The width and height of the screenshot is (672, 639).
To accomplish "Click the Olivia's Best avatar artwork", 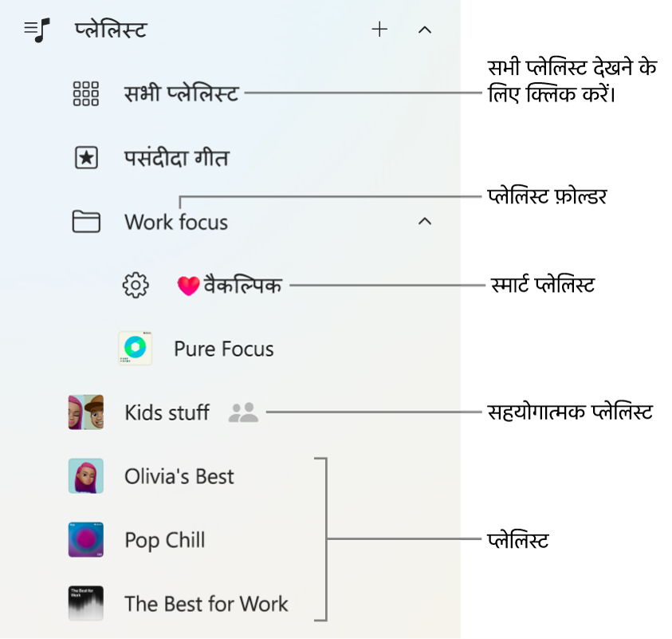I will coord(86,476).
